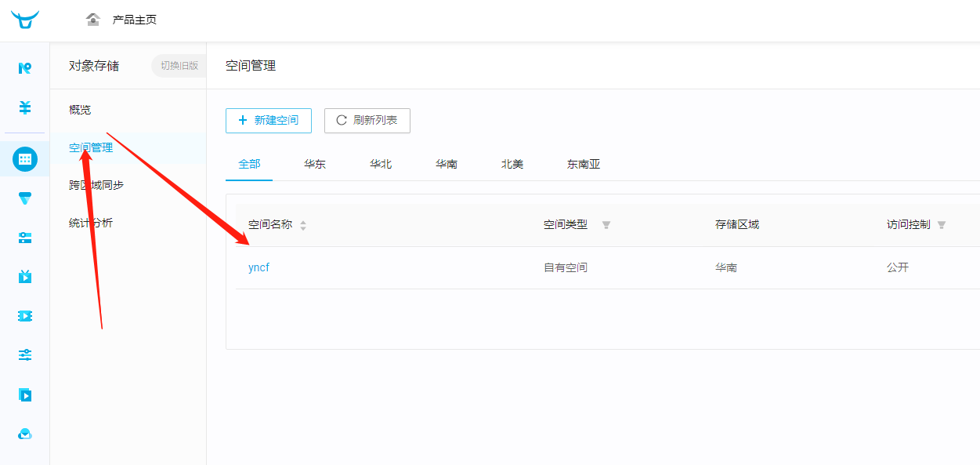Image resolution: width=980 pixels, height=465 pixels.
Task: Open the TV live-stream icon in sidebar
Action: 25,276
